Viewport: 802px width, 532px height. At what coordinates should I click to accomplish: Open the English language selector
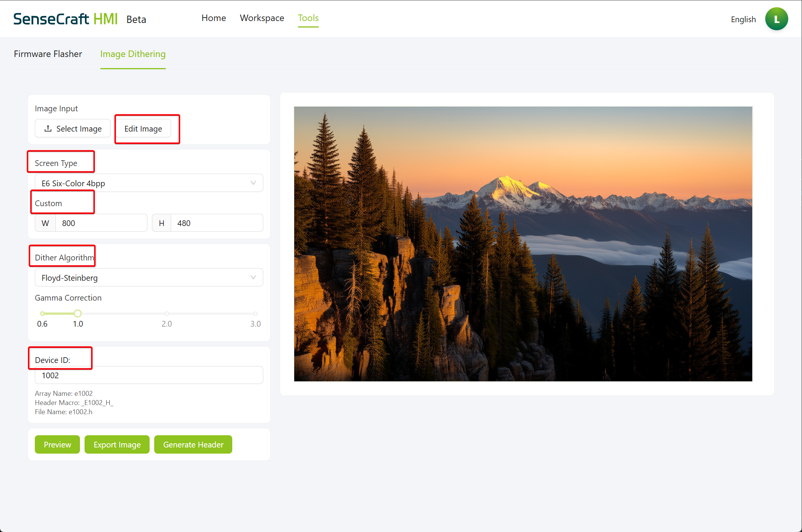point(743,20)
